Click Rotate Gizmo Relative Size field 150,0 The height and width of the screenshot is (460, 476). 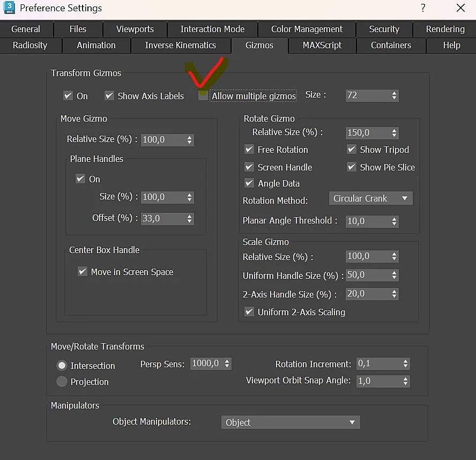368,132
